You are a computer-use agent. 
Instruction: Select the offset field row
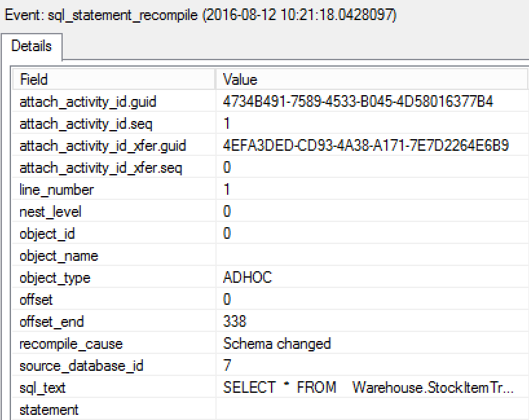36,300
